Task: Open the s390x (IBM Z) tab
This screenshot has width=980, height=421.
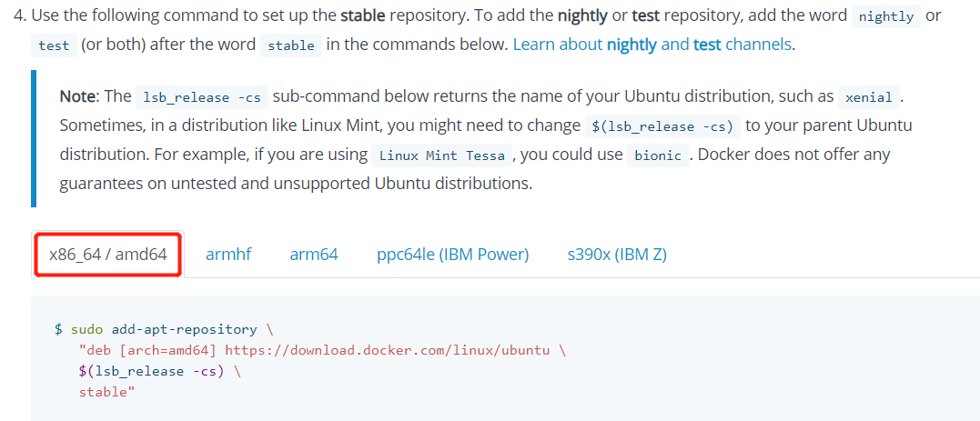Action: pyautogui.click(x=617, y=255)
